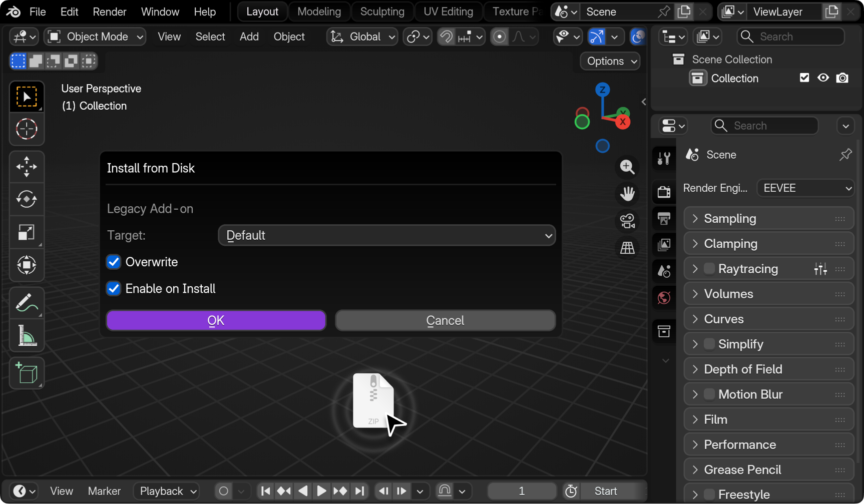Screen dimensions: 864x504
Task: Change the Render Engine from EEVEE
Action: [805, 188]
